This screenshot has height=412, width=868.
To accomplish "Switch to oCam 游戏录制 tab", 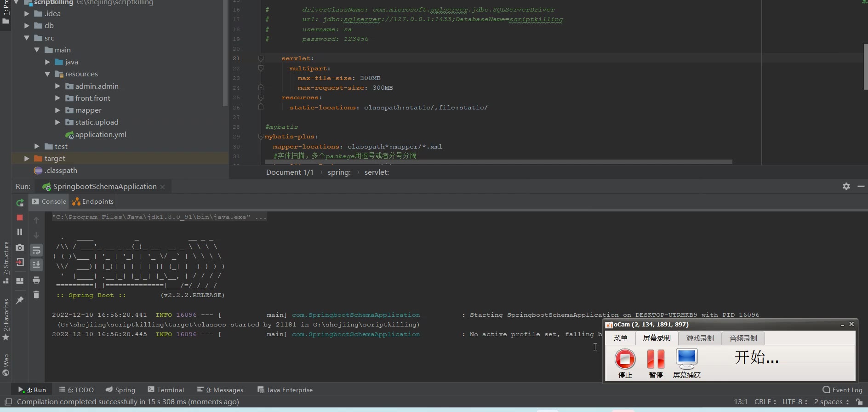I will 700,338.
